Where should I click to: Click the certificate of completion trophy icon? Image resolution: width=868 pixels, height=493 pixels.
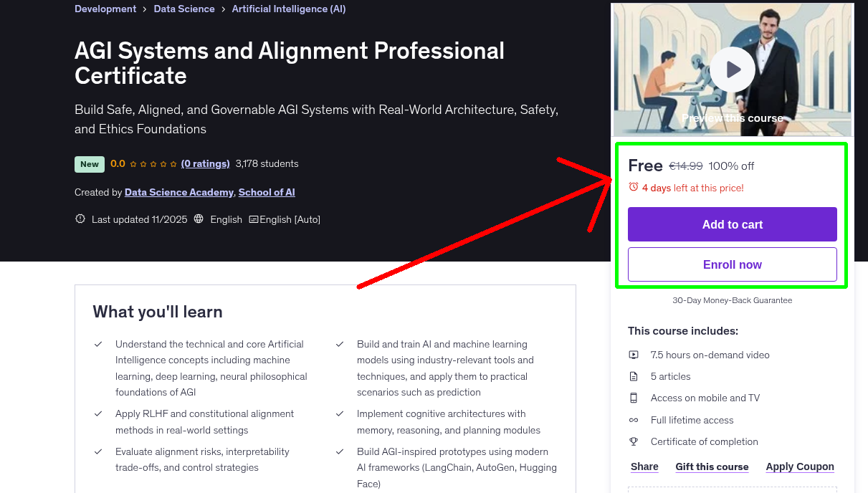click(x=634, y=441)
